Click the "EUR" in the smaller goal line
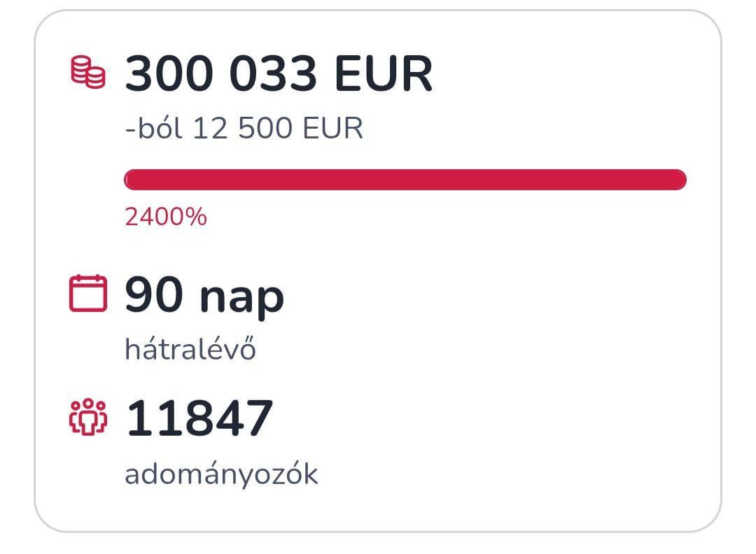This screenshot has width=756, height=554. 332,128
